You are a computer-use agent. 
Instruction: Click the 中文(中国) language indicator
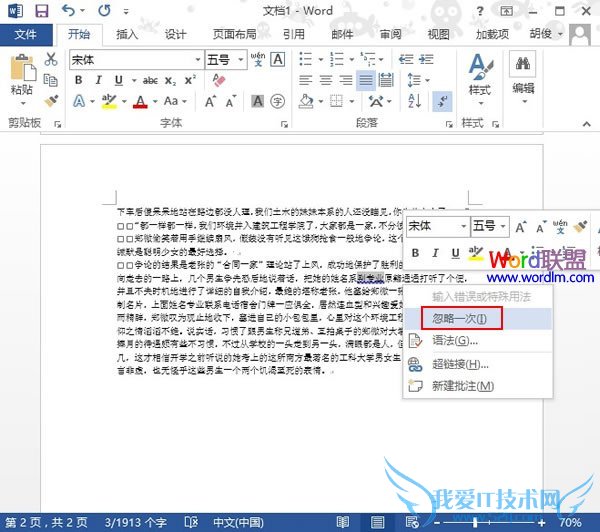(238, 522)
